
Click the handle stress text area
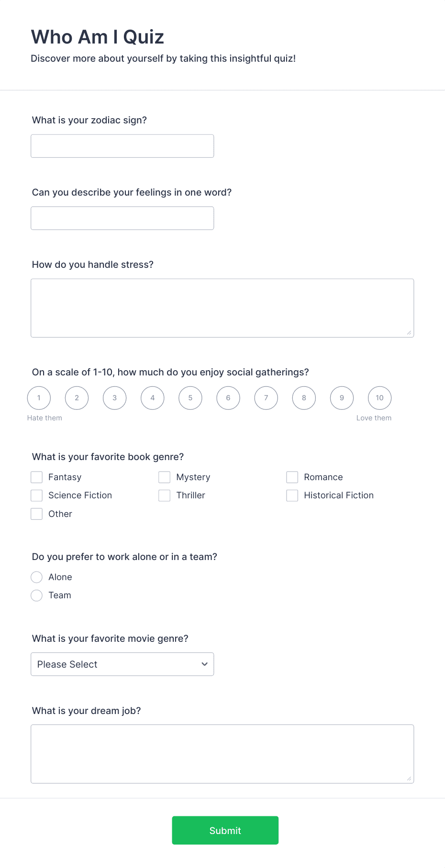click(x=222, y=308)
